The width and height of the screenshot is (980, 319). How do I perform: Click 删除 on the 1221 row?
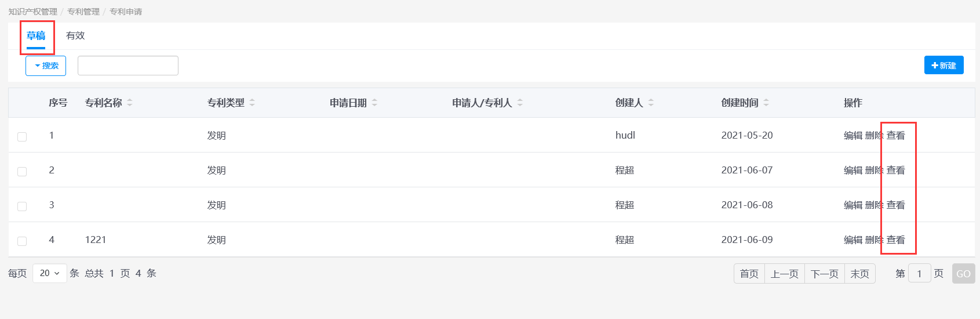point(873,240)
